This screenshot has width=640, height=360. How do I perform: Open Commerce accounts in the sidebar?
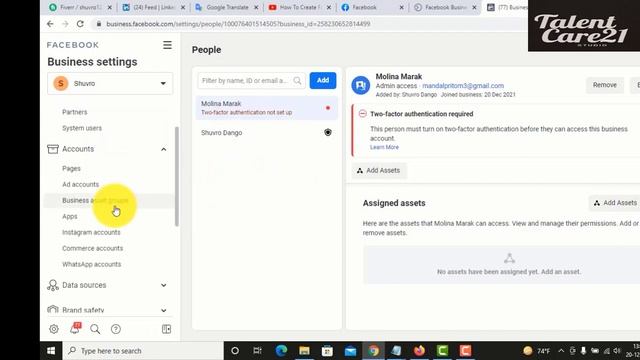coord(93,248)
